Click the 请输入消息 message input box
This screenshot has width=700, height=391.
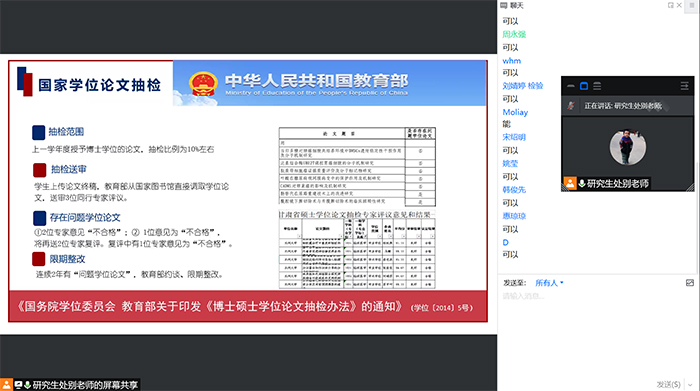point(596,333)
